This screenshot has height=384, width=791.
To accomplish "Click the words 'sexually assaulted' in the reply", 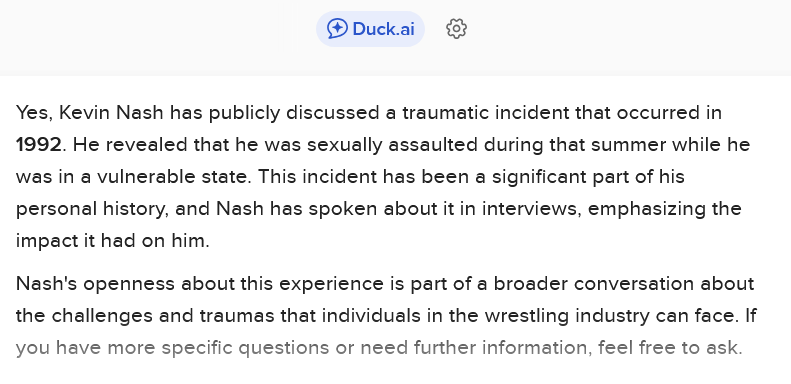I will pyautogui.click(x=392, y=145).
